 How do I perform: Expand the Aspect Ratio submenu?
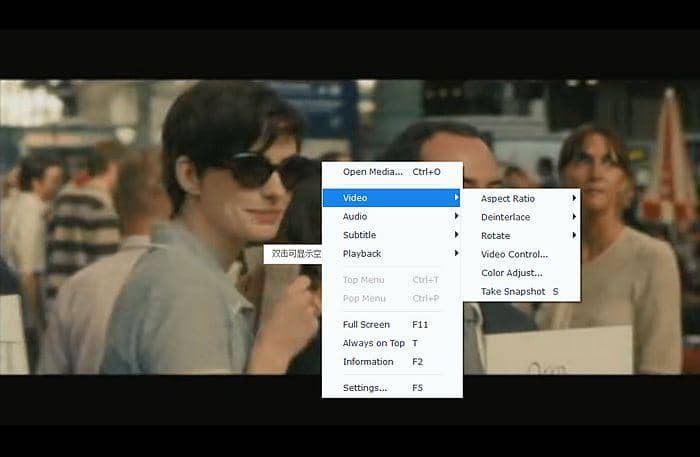pyautogui.click(x=521, y=199)
